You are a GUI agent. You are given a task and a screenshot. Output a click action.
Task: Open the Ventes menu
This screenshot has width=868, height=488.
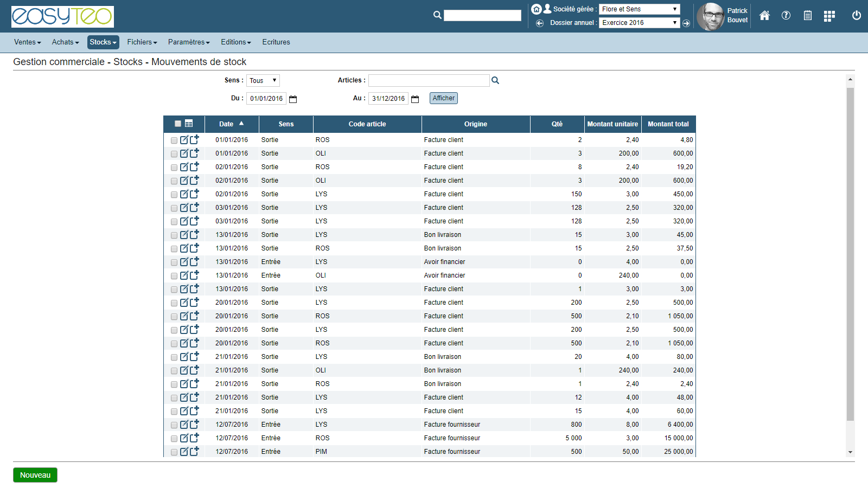(x=27, y=42)
